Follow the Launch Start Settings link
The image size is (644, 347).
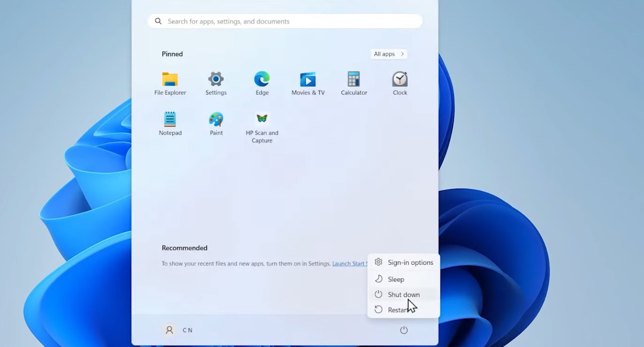[x=350, y=264]
